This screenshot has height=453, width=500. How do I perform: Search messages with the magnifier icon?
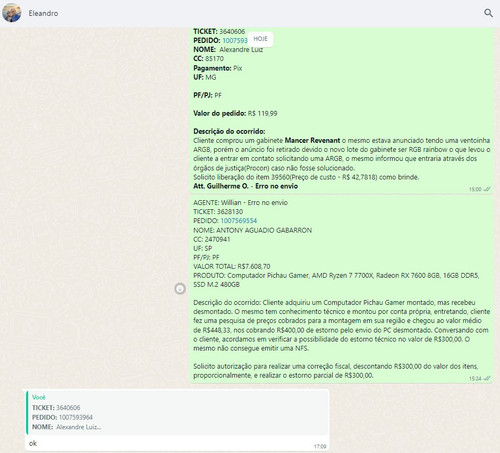tap(488, 13)
